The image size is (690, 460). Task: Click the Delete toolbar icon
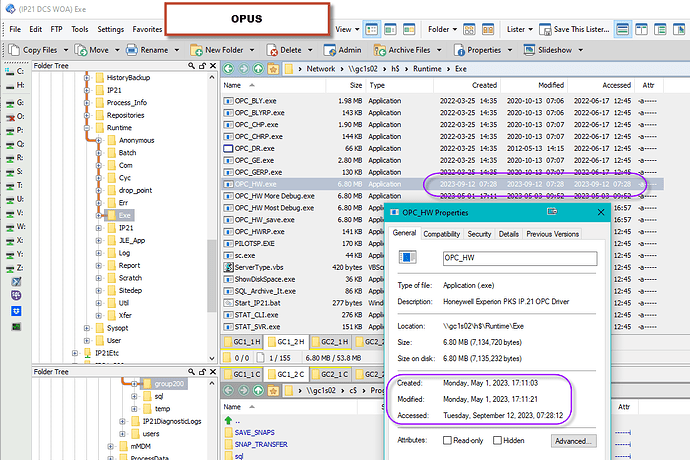pyautogui.click(x=272, y=50)
